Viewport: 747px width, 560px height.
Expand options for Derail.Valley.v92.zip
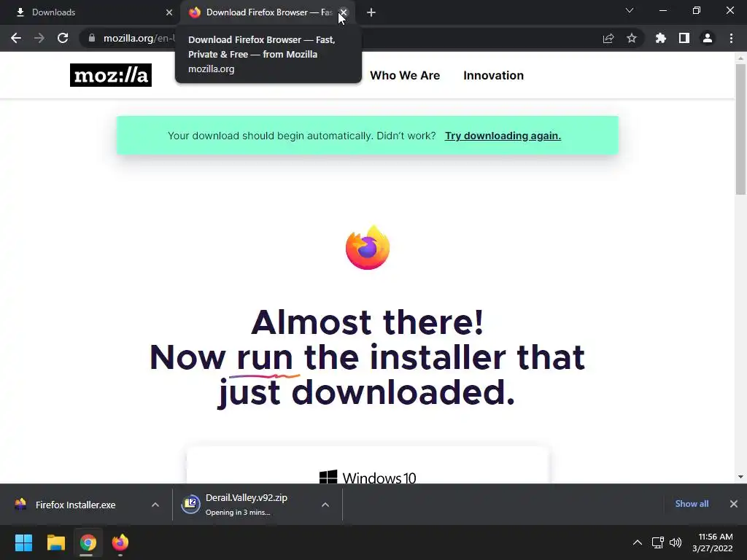325,505
